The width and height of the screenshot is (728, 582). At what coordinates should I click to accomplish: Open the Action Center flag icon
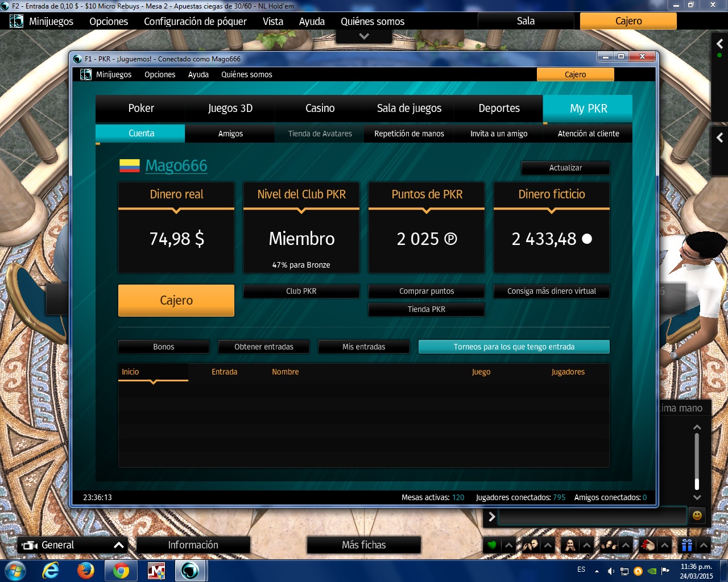(665, 571)
